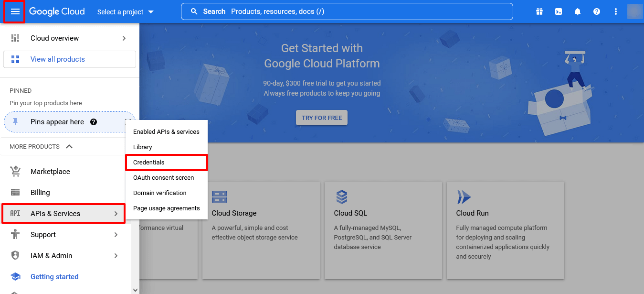This screenshot has height=294, width=644.
Task: Open the Cloud Storage card title
Action: [x=234, y=213]
